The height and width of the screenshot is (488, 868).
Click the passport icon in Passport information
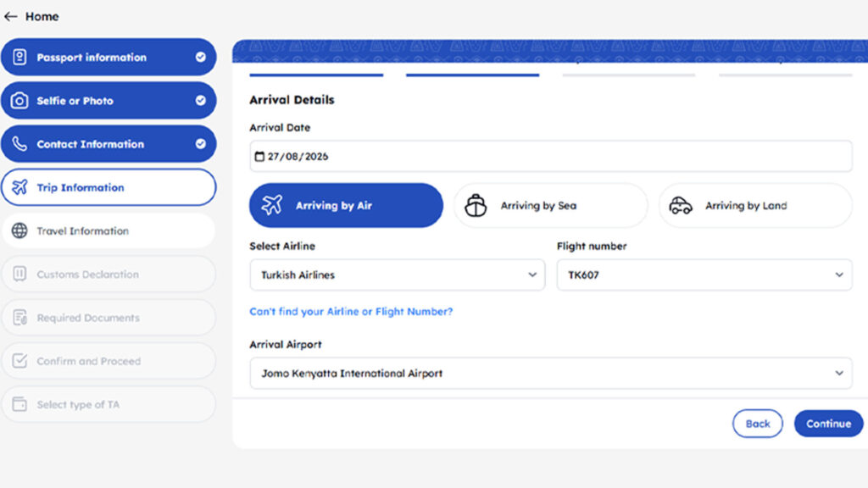19,57
